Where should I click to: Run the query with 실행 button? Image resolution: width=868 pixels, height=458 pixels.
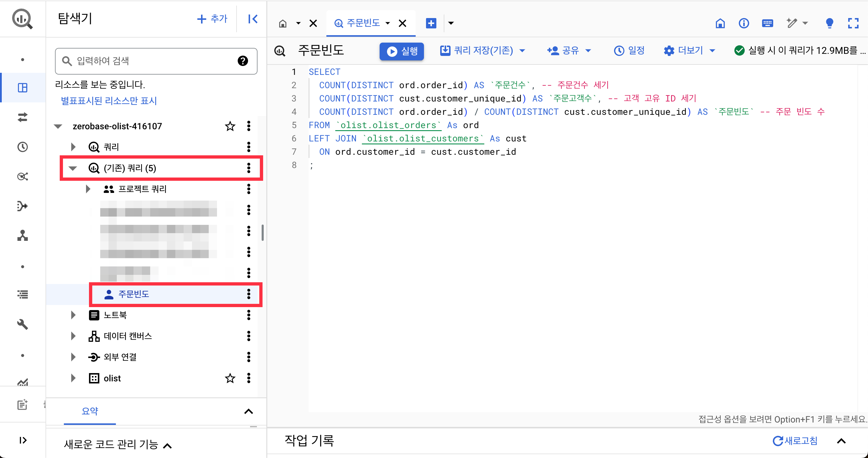(x=402, y=51)
